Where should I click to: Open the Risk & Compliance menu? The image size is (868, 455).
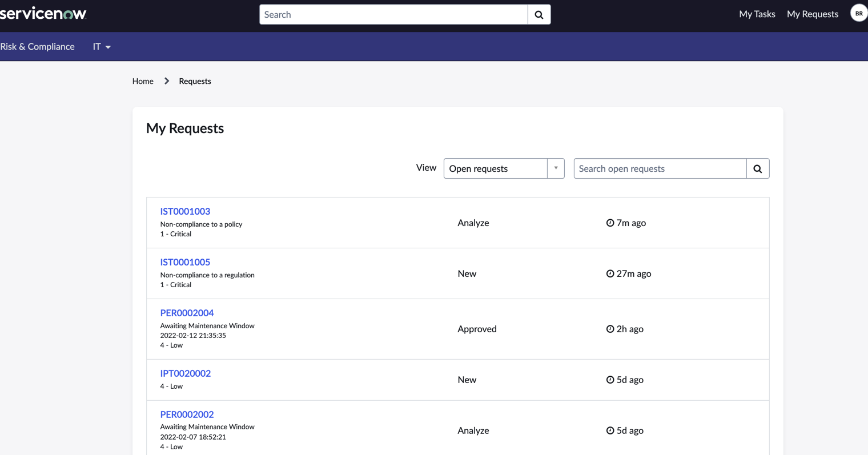coord(37,47)
